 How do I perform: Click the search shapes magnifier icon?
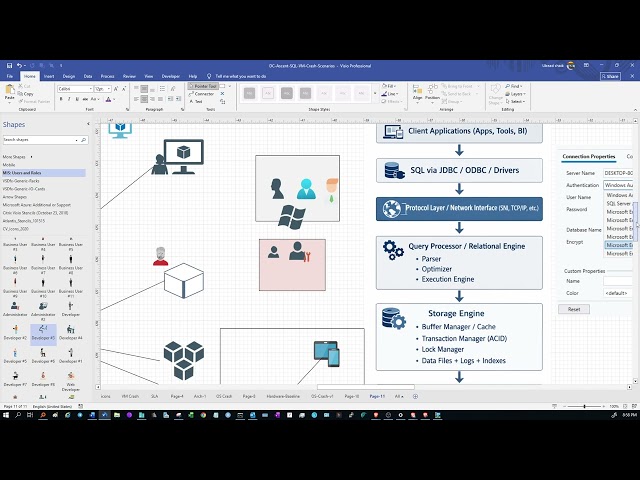pyautogui.click(x=84, y=140)
